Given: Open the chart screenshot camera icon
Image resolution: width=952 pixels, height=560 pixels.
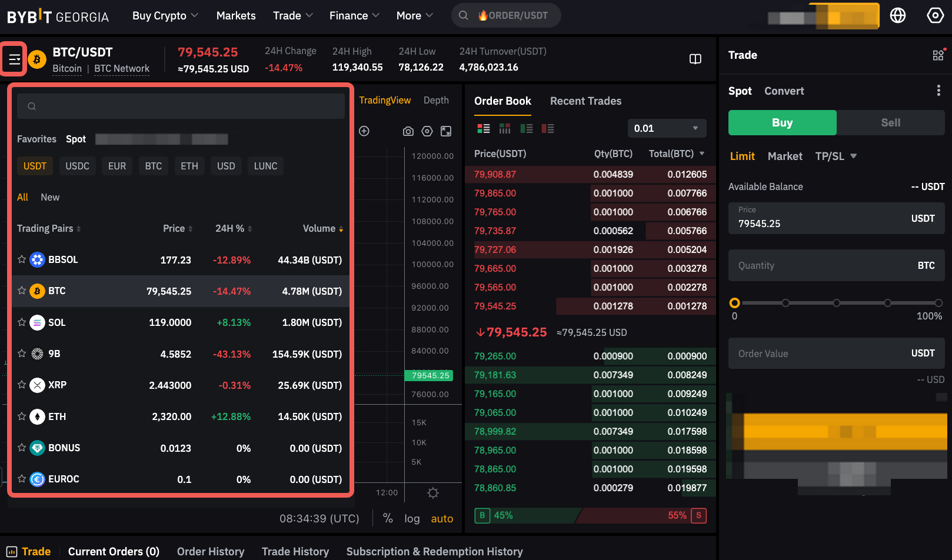Looking at the screenshot, I should coord(408,131).
